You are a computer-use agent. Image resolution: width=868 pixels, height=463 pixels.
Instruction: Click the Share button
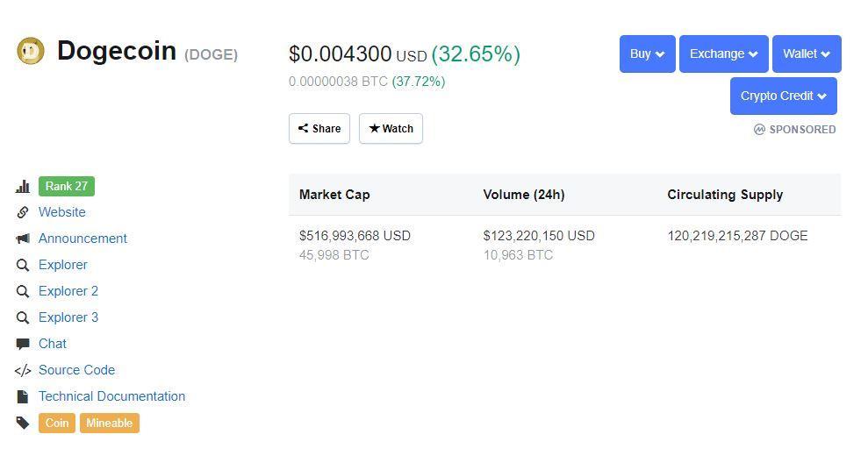click(319, 128)
